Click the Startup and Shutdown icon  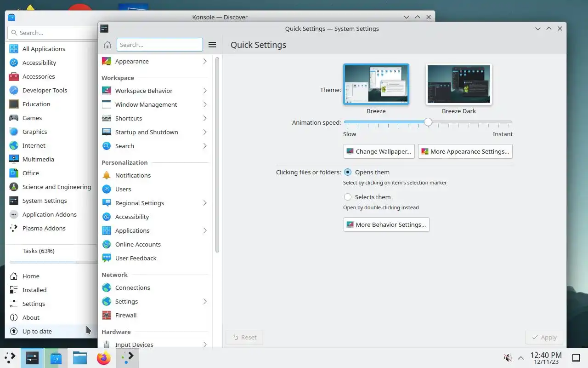coord(107,132)
